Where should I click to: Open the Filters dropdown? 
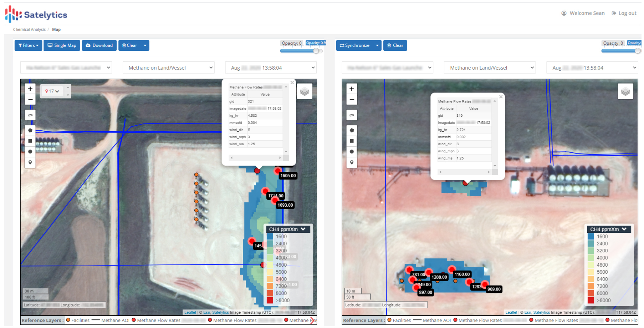[x=28, y=45]
